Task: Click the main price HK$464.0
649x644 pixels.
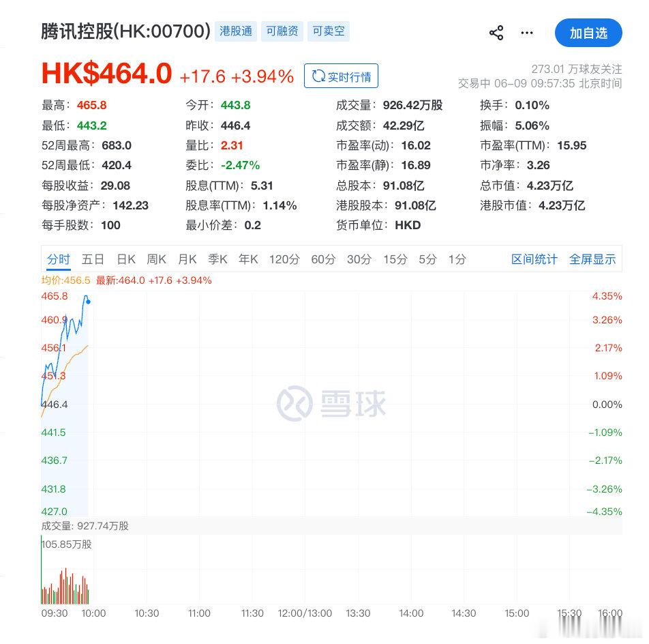Action: 106,73
